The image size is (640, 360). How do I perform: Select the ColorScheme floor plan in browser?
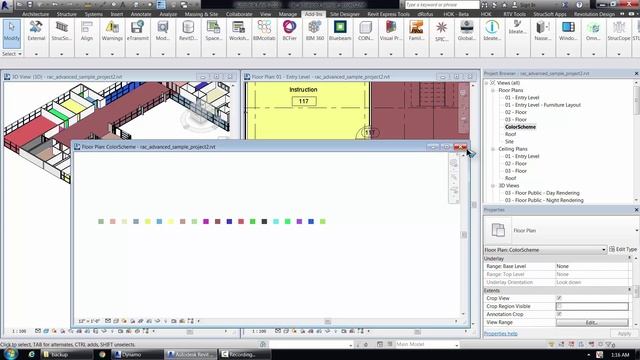coord(520,127)
